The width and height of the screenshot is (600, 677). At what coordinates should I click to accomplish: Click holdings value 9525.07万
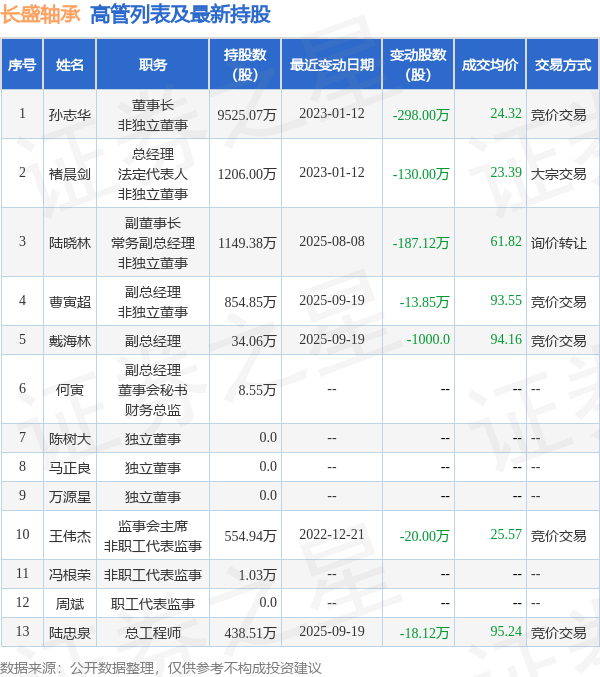pos(246,115)
